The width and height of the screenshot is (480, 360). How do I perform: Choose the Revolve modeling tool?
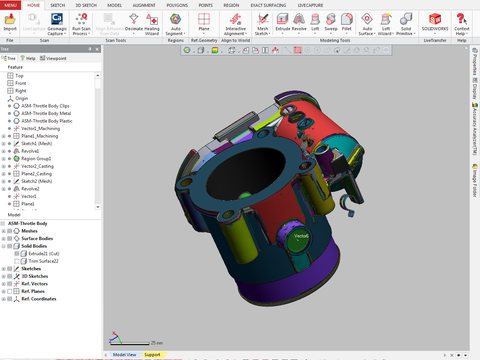click(x=299, y=23)
